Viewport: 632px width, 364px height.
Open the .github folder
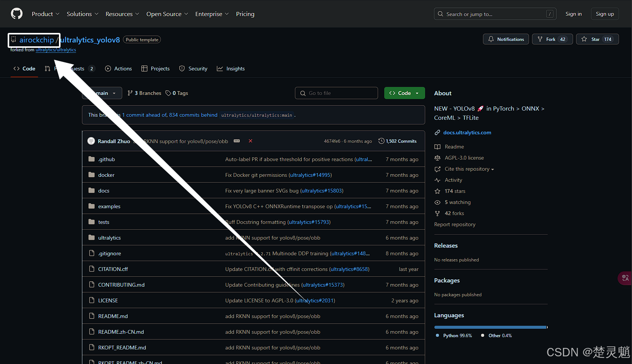[106, 159]
